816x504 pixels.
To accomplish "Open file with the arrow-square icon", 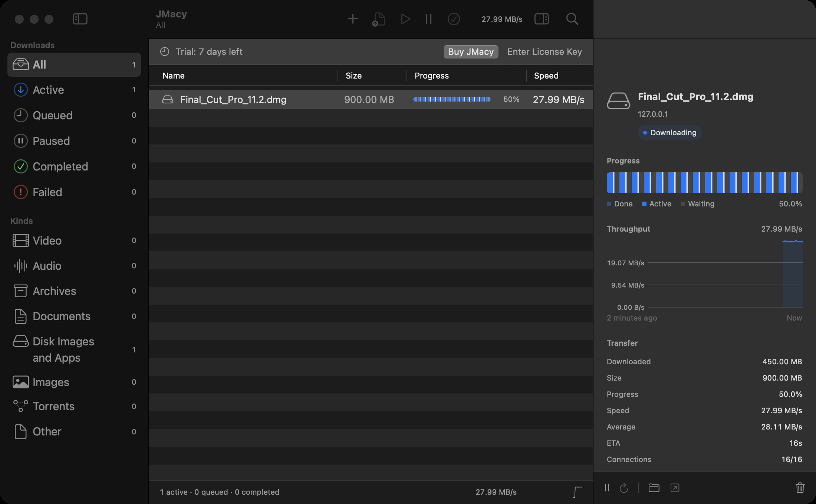I will point(675,488).
